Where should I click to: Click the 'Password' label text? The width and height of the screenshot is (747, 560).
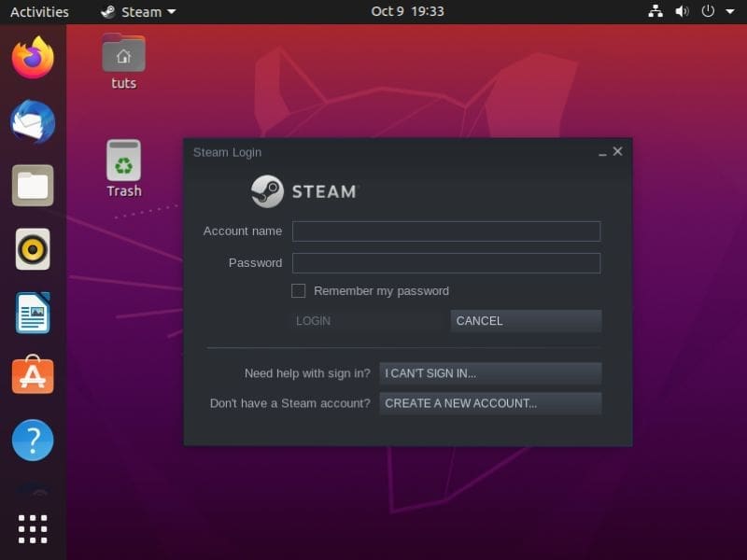pos(255,263)
